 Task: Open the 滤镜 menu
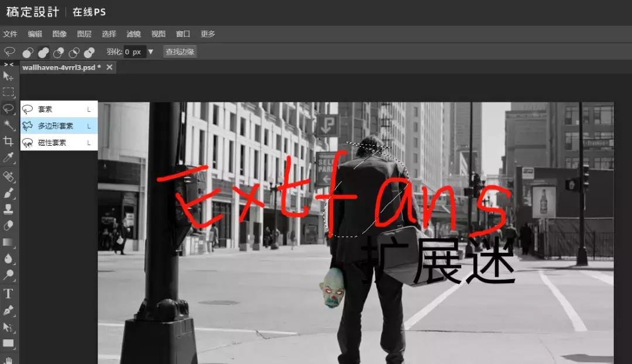pos(133,33)
